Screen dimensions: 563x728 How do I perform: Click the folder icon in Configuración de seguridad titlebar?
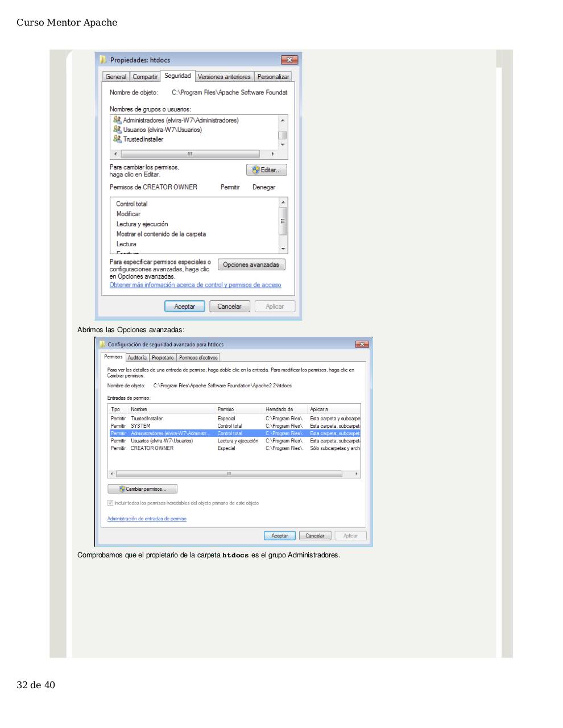(102, 344)
